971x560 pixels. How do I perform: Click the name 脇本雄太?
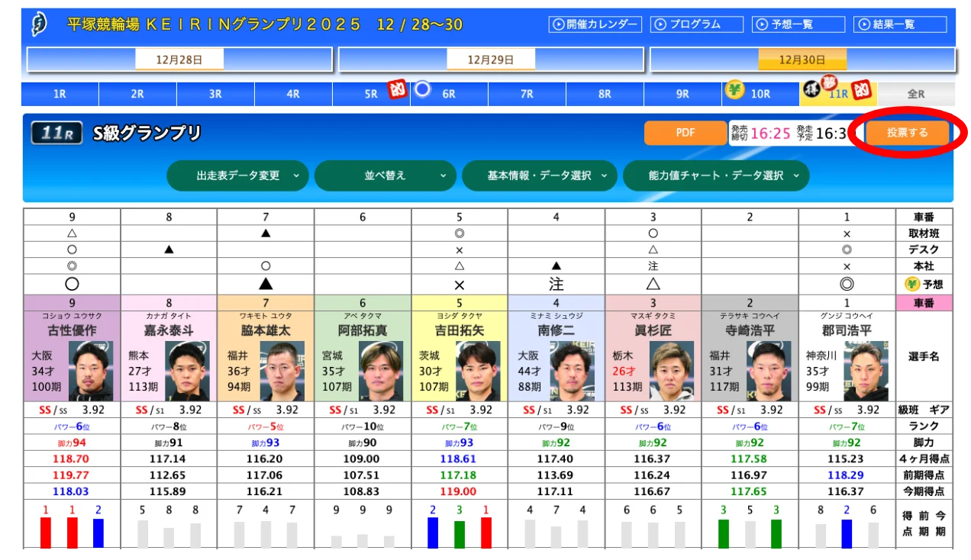tap(266, 331)
